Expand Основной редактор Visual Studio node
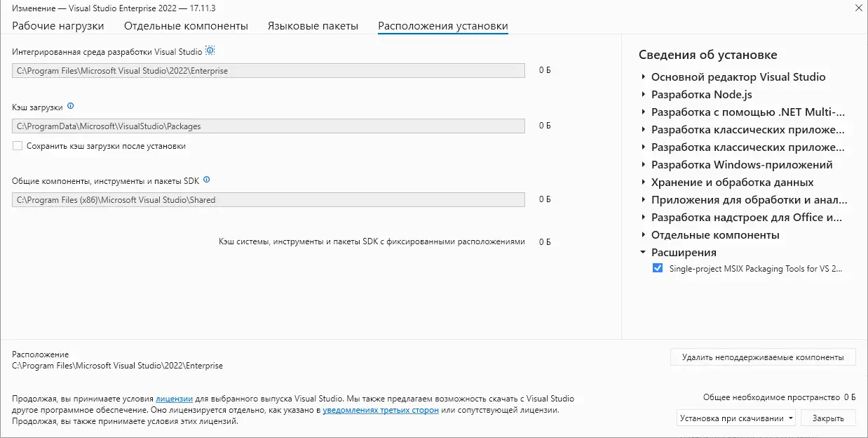Screen dimensions: 868x438 (x=643, y=77)
